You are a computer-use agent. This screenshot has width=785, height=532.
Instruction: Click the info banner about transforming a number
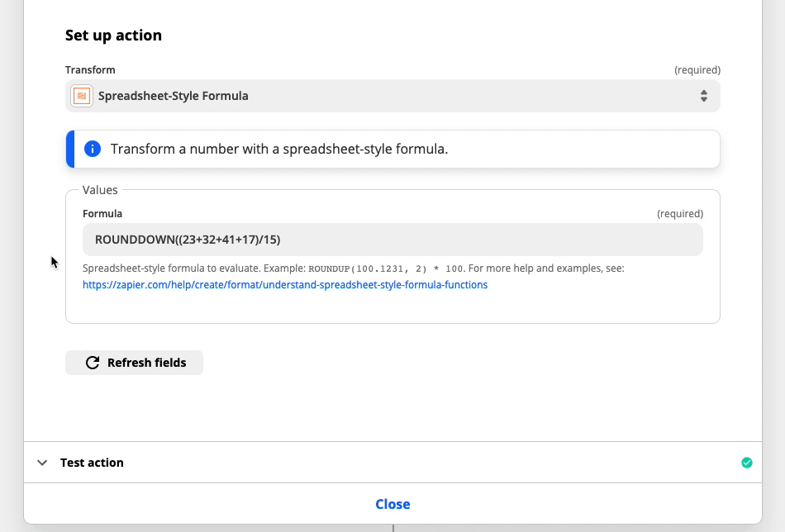pyautogui.click(x=392, y=150)
